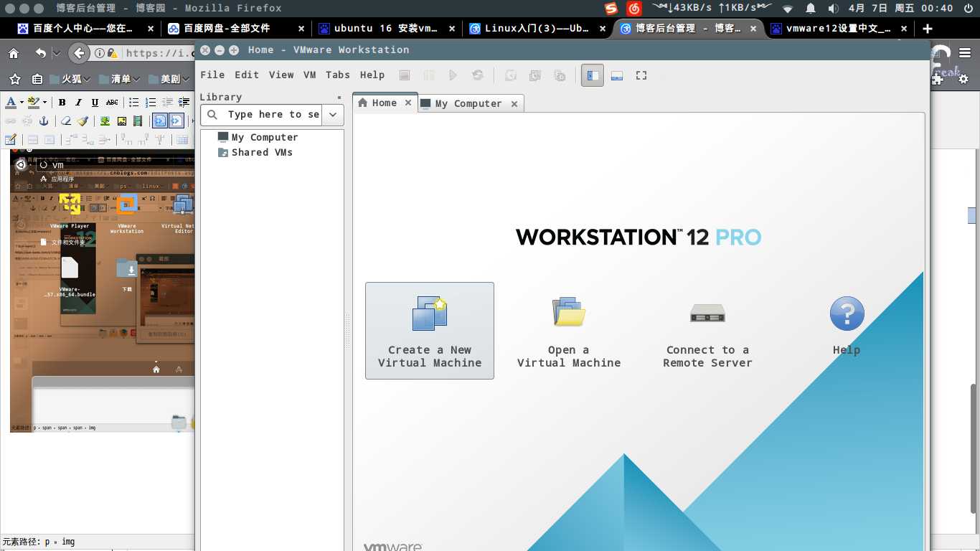Click the yellow insert image icon
The width and height of the screenshot is (980, 551).
tap(122, 121)
